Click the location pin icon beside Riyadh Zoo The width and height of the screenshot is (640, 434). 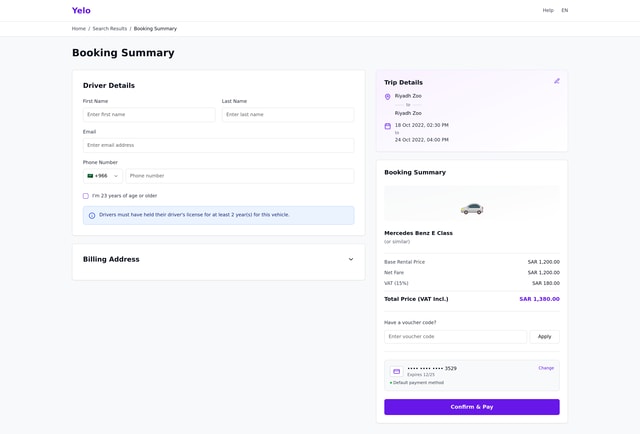(x=388, y=97)
